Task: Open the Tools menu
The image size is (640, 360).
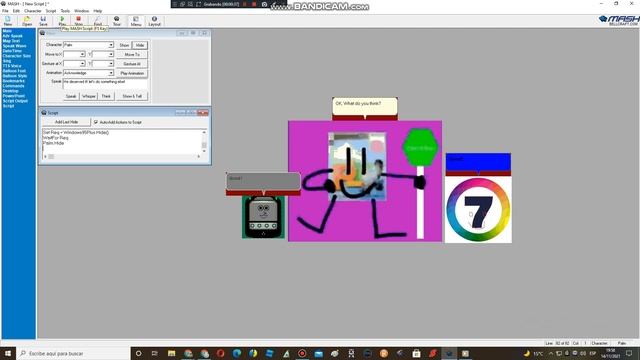Action: [65, 11]
